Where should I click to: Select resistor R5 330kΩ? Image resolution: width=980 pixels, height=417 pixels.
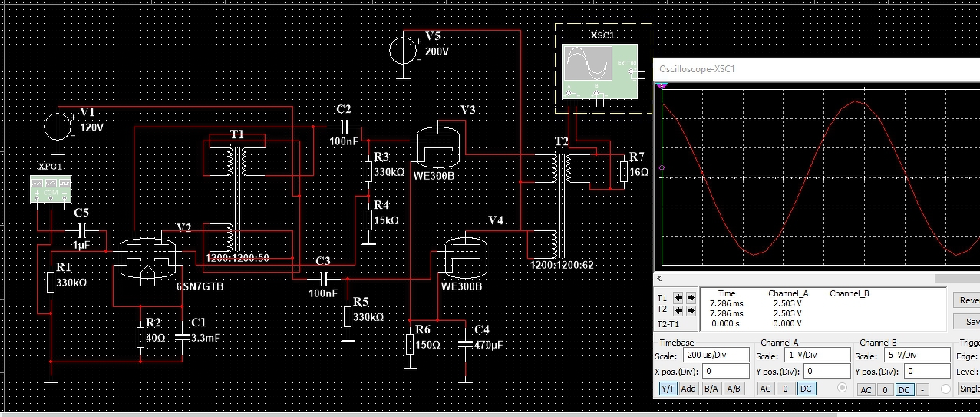pyautogui.click(x=348, y=316)
